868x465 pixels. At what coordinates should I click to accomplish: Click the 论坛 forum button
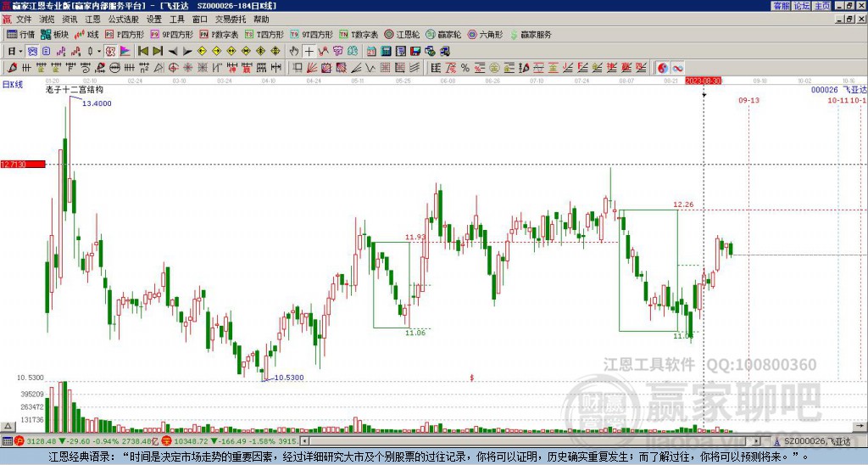802,6
